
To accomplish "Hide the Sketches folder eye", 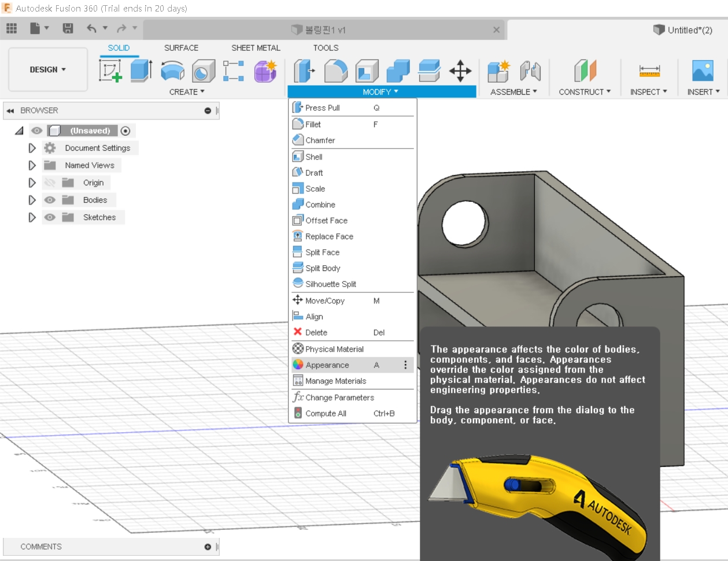I will [50, 217].
